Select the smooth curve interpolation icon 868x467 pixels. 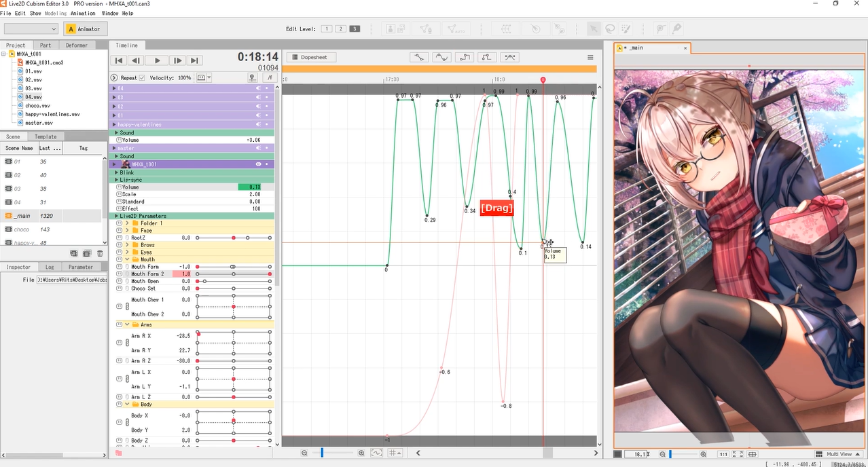coord(441,57)
